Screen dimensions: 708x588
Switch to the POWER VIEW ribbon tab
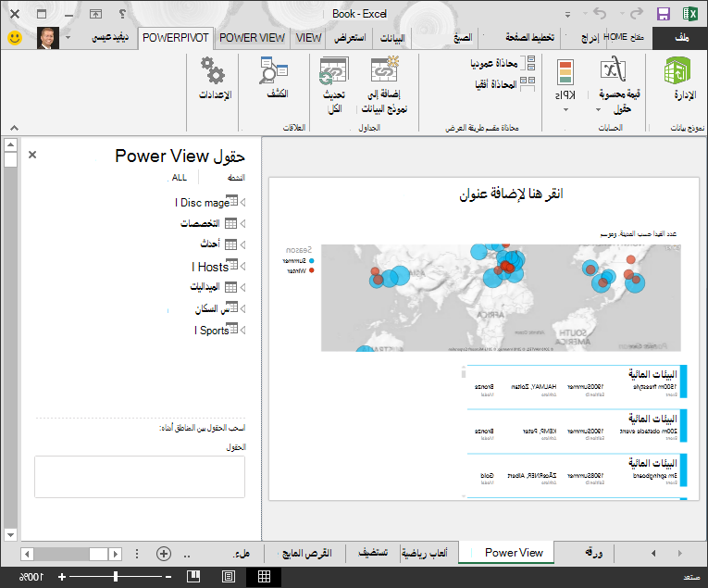tap(252, 38)
